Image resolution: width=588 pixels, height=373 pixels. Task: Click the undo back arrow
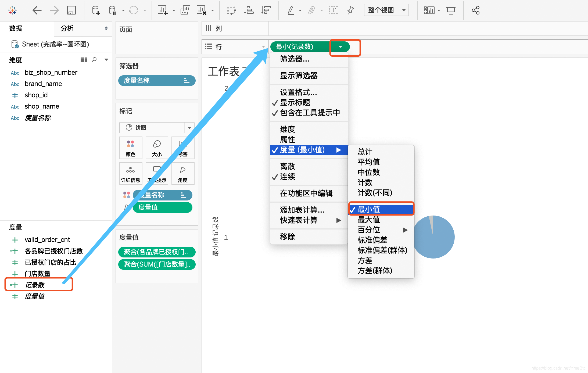(37, 10)
